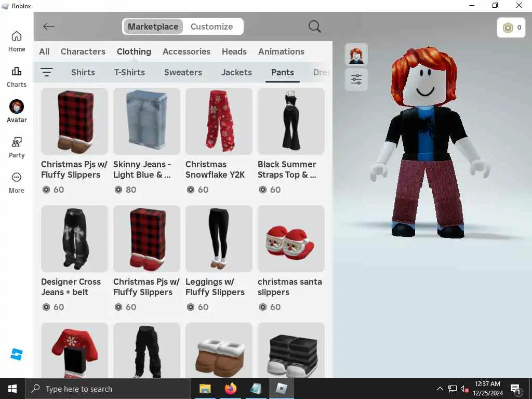Screen dimensions: 532x399
Task: Open the search magnifier icon
Action: [314, 26]
